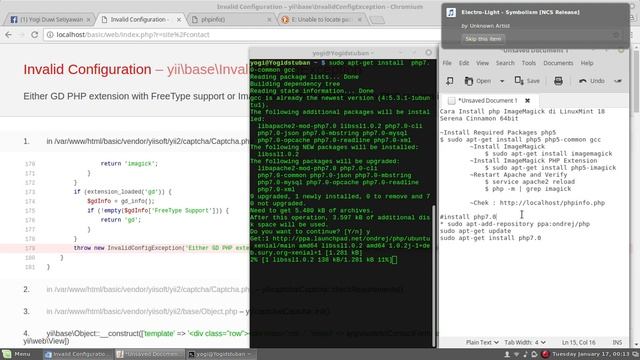640x360 pixels.
Task: Click the network icon in system tray
Action: pyautogui.click(x=516, y=354)
